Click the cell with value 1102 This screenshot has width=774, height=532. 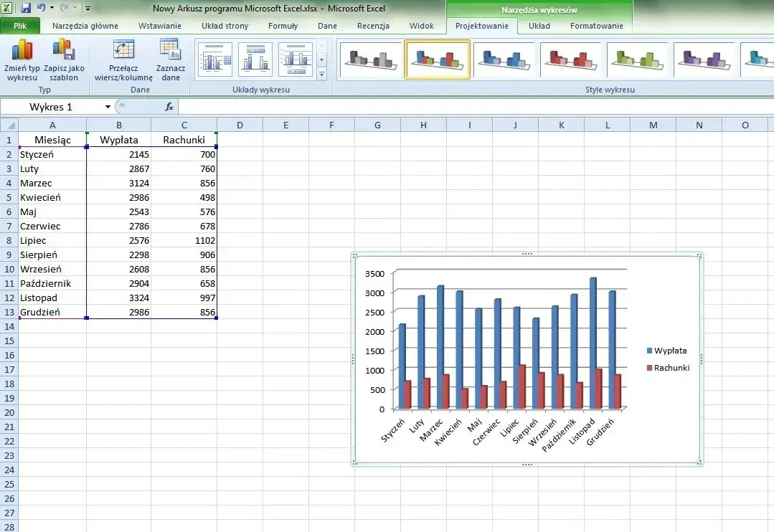184,240
